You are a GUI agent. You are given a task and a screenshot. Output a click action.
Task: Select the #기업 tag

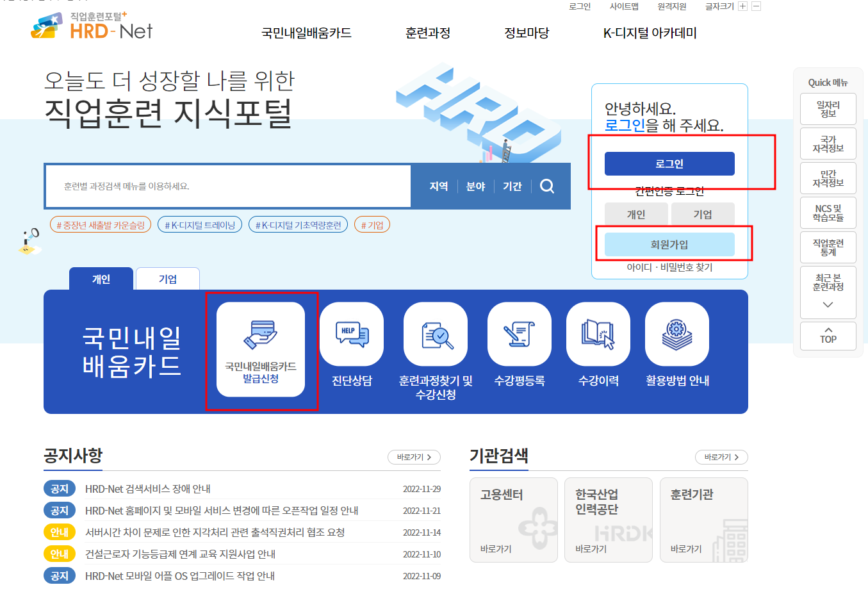click(372, 225)
